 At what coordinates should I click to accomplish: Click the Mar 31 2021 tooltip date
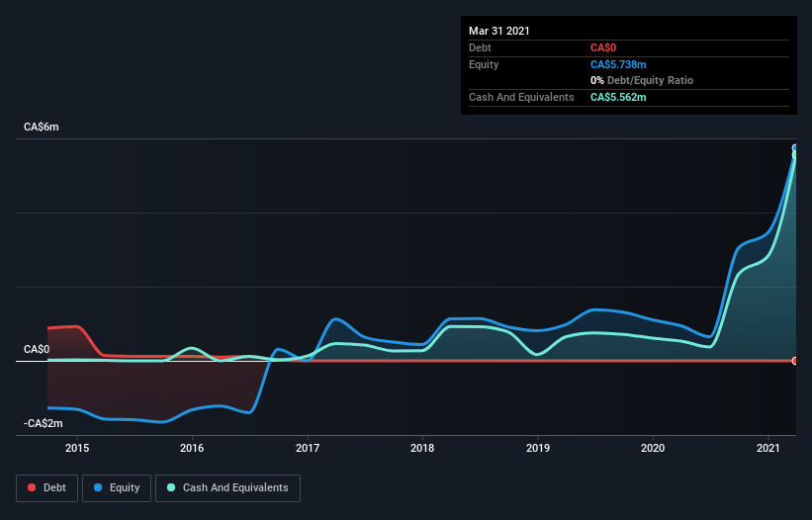click(x=499, y=31)
